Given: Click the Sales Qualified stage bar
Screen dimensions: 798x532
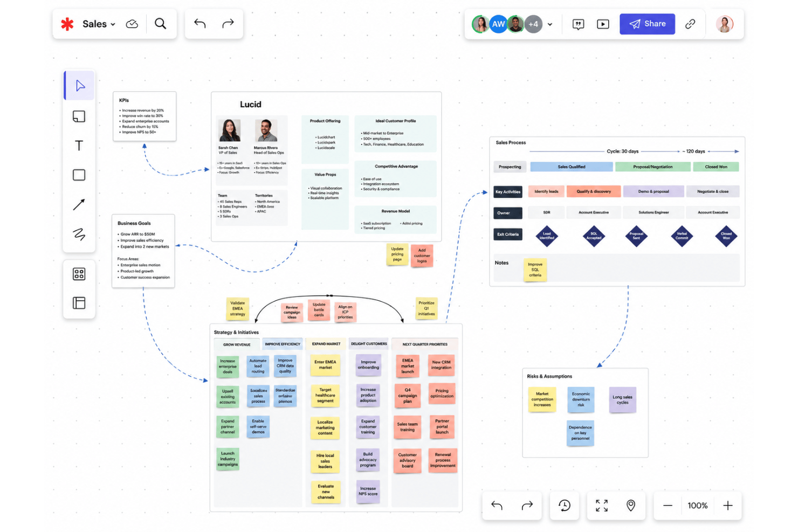Looking at the screenshot, I should pos(572,167).
